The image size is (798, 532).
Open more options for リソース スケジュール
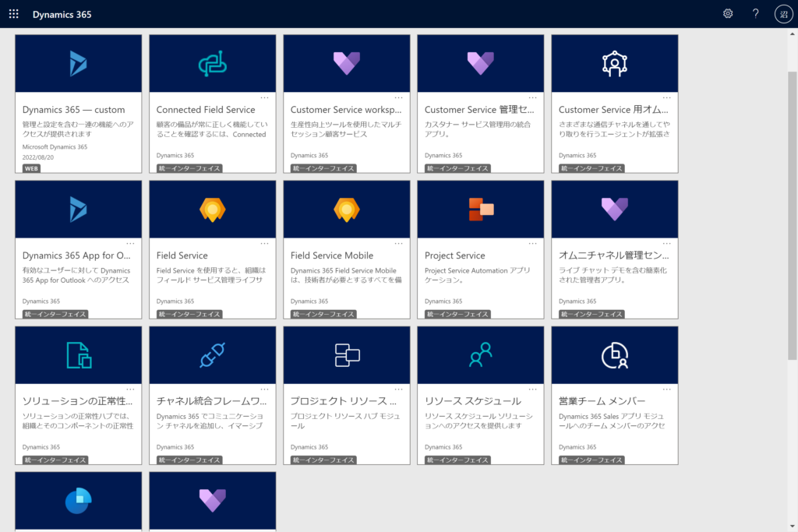[x=532, y=389]
